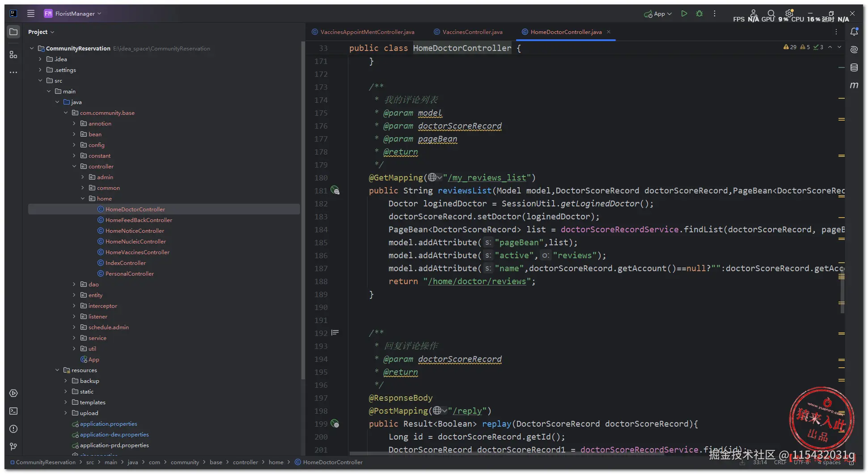
Task: Open the Maven tool window icon
Action: click(854, 85)
